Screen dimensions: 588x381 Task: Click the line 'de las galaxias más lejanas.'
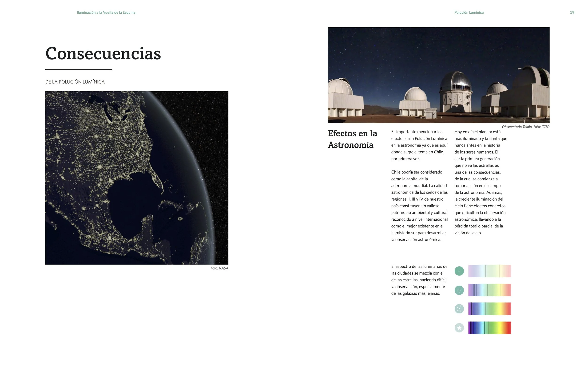click(416, 293)
